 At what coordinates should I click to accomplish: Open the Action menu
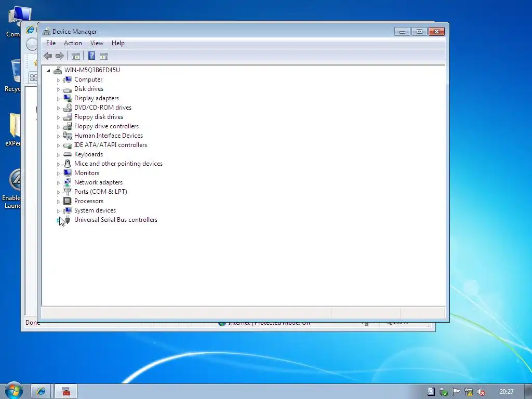coord(73,43)
